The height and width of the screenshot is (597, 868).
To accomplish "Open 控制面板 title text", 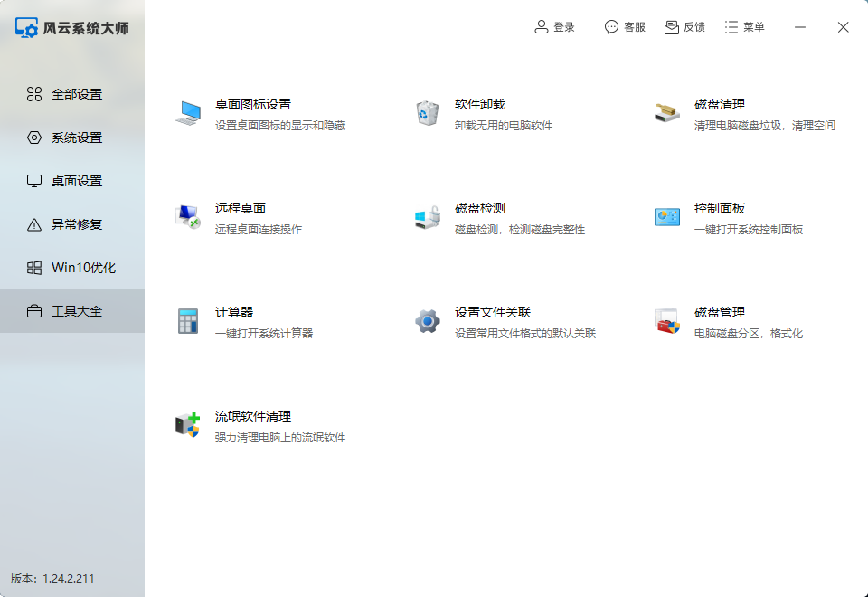I will 720,208.
